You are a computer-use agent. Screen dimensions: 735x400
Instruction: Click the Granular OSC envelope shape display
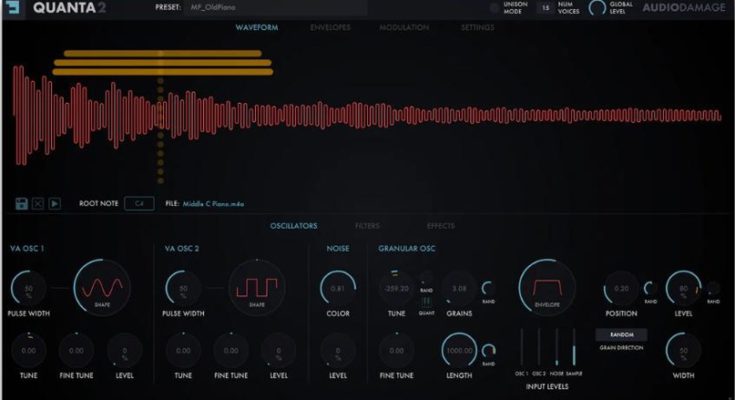tap(546, 288)
